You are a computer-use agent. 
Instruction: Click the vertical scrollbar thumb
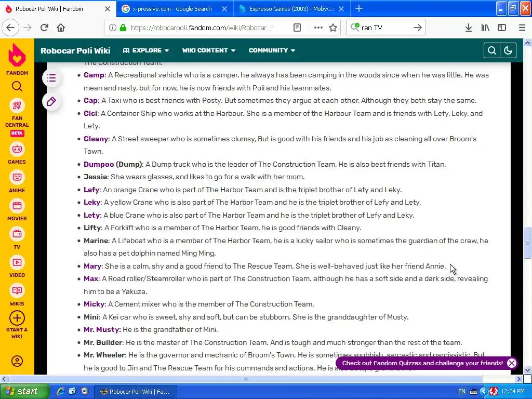pos(528,243)
